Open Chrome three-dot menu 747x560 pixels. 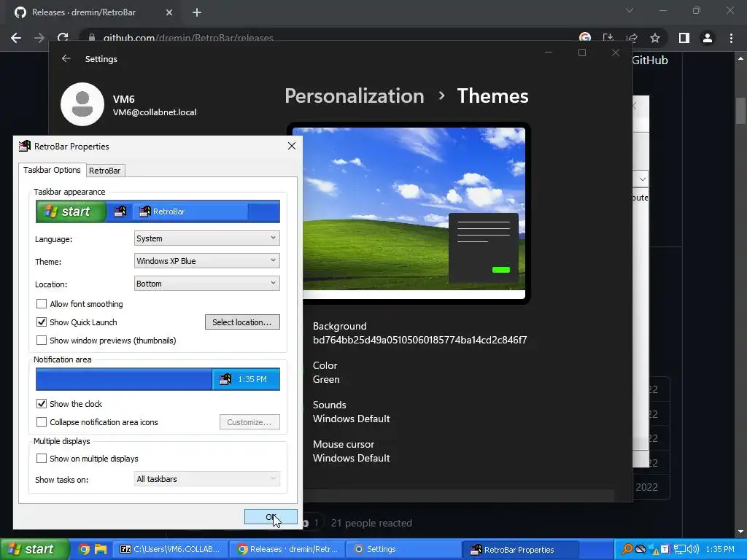731,38
